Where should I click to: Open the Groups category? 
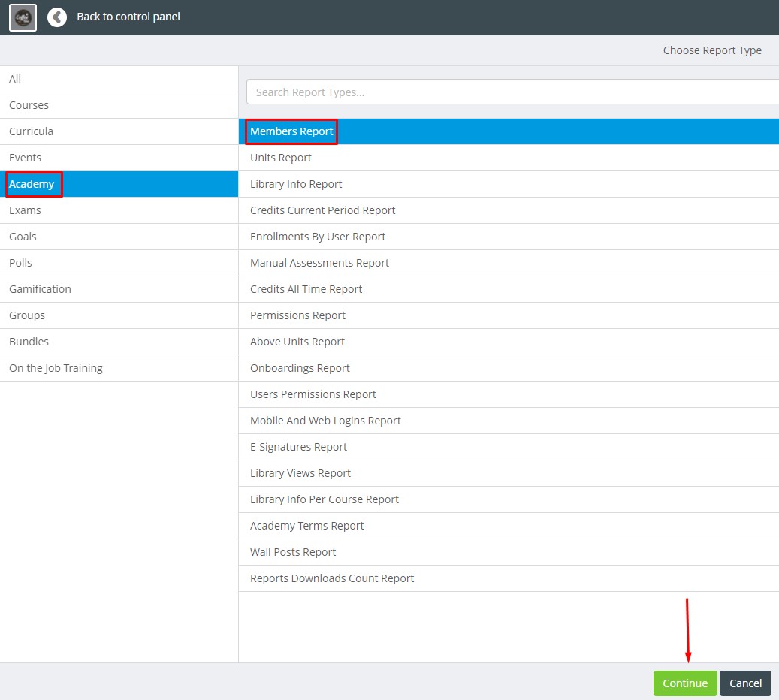point(119,315)
